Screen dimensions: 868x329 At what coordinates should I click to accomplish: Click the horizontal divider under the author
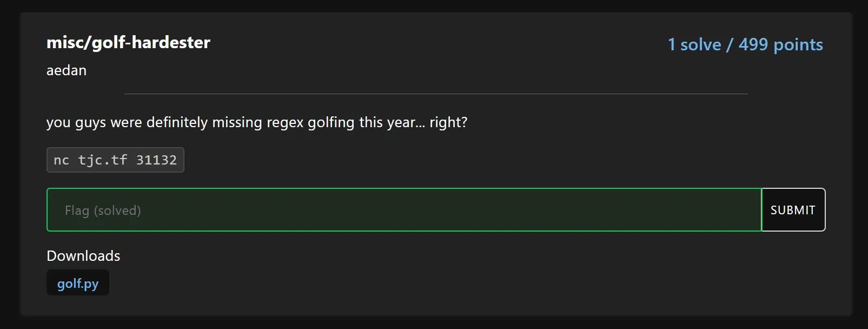tap(435, 94)
